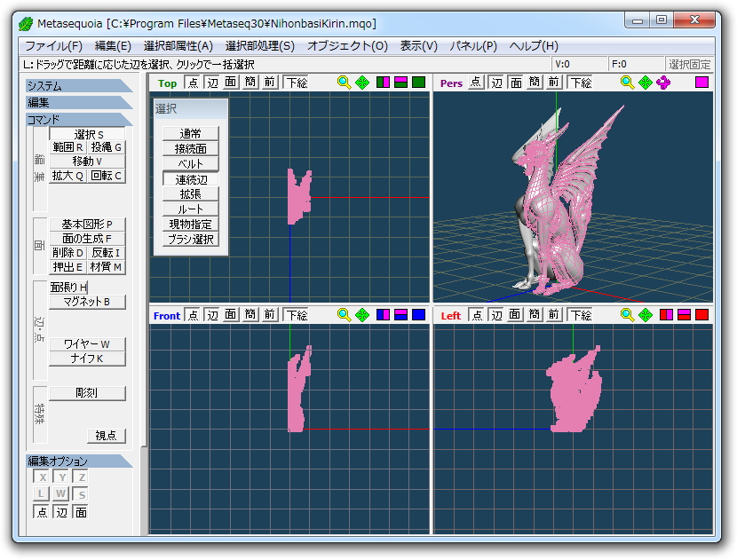Screen dimensions: 737x560
Task: Click horizontal split layout icon in Top view
Action: tap(401, 83)
